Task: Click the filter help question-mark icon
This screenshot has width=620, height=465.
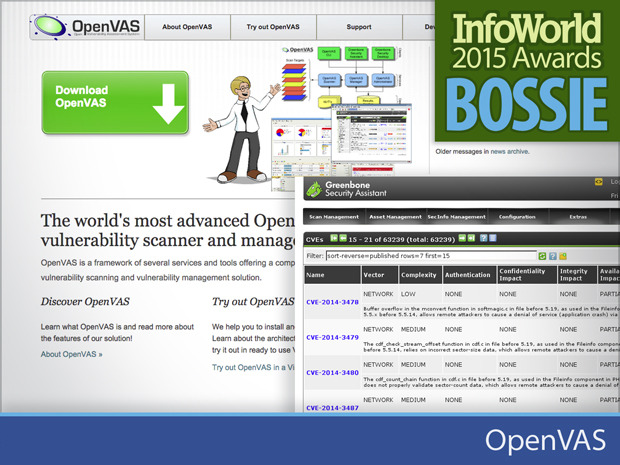Action: pos(551,256)
